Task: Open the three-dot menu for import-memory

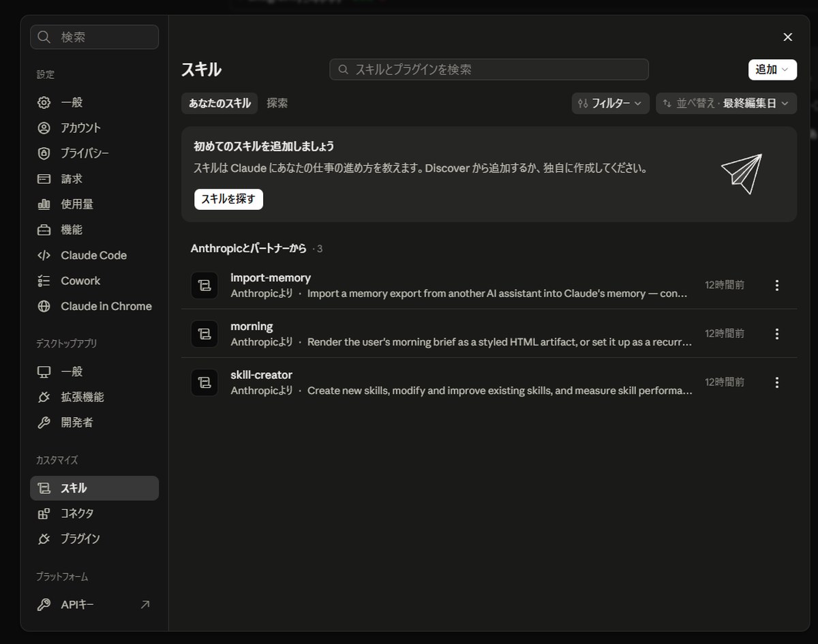Action: [x=777, y=286]
